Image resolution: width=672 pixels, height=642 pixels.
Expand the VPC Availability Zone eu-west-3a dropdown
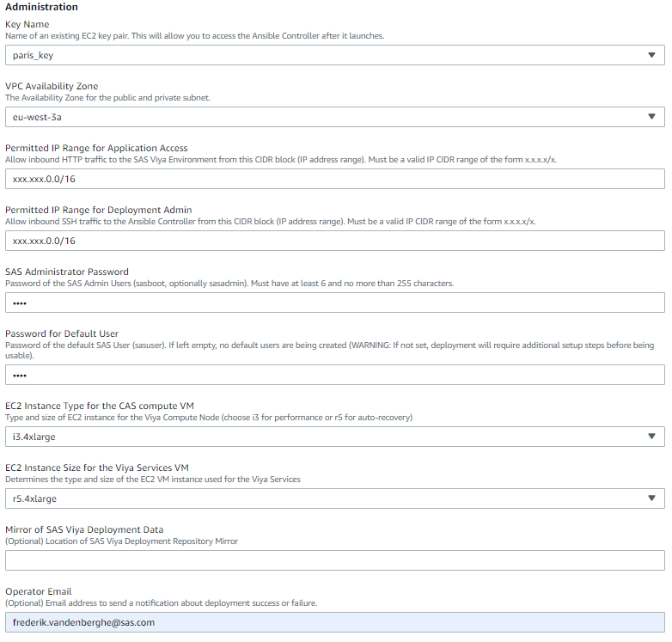[335, 117]
